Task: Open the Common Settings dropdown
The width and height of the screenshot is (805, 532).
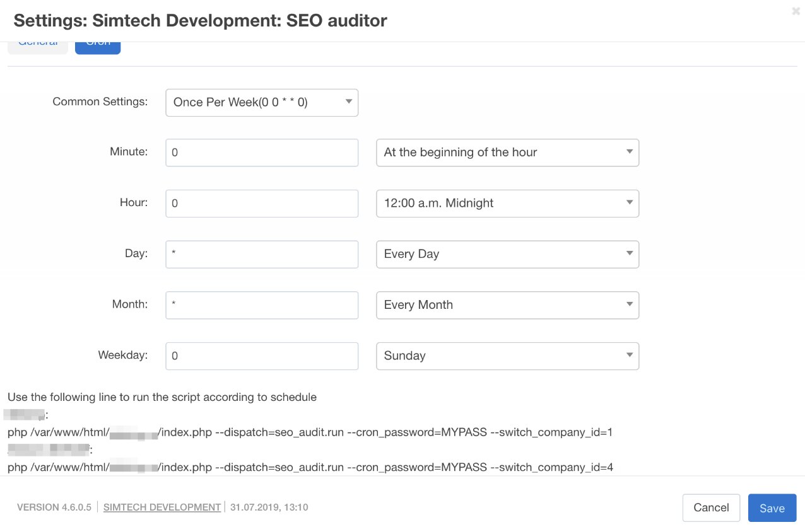Action: (x=262, y=103)
